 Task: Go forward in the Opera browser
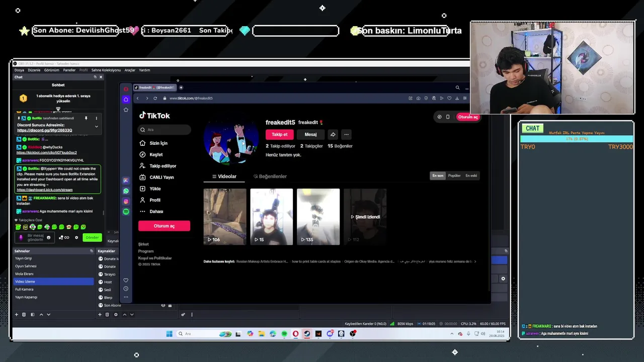click(x=147, y=98)
